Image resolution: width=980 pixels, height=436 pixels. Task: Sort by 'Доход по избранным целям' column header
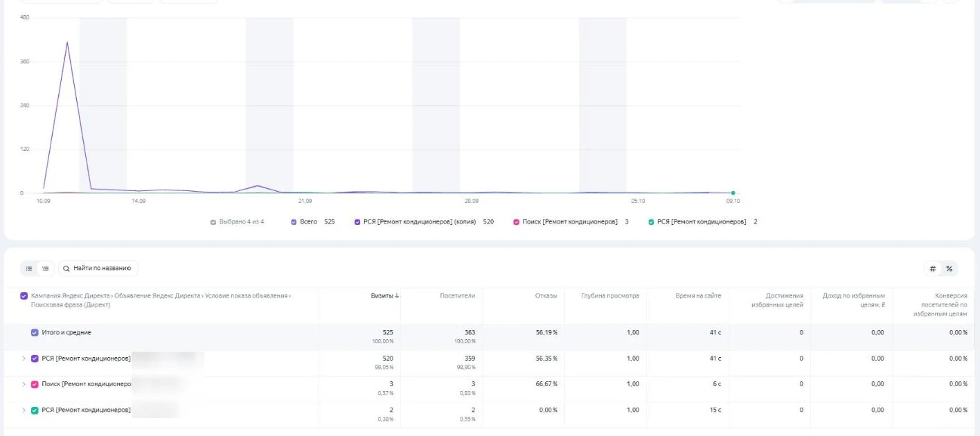(853, 300)
